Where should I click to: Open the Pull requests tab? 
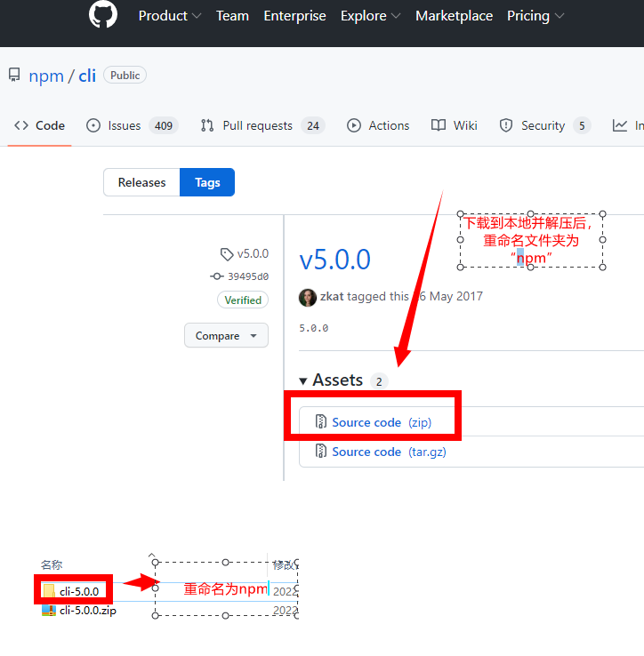(x=262, y=125)
